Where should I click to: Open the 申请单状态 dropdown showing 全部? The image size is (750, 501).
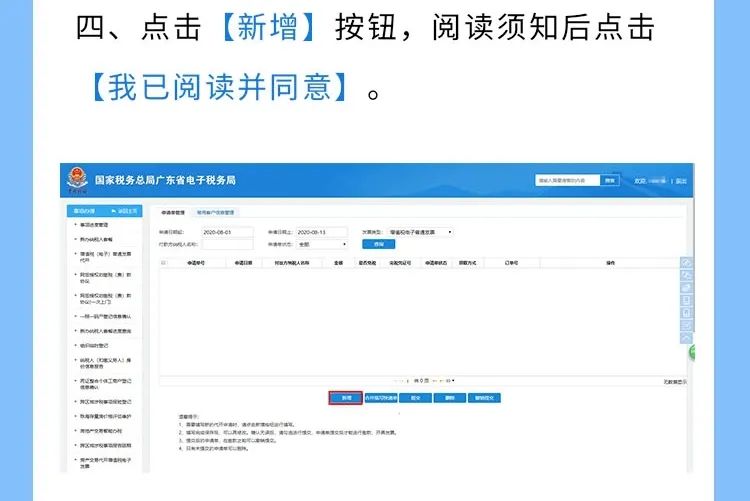point(322,245)
